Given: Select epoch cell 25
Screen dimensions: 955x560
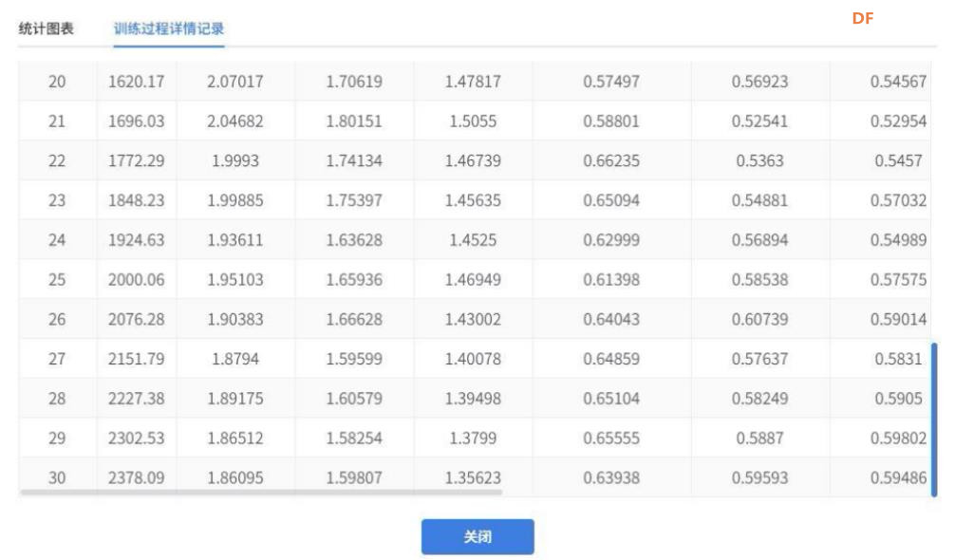Looking at the screenshot, I should pos(57,279).
